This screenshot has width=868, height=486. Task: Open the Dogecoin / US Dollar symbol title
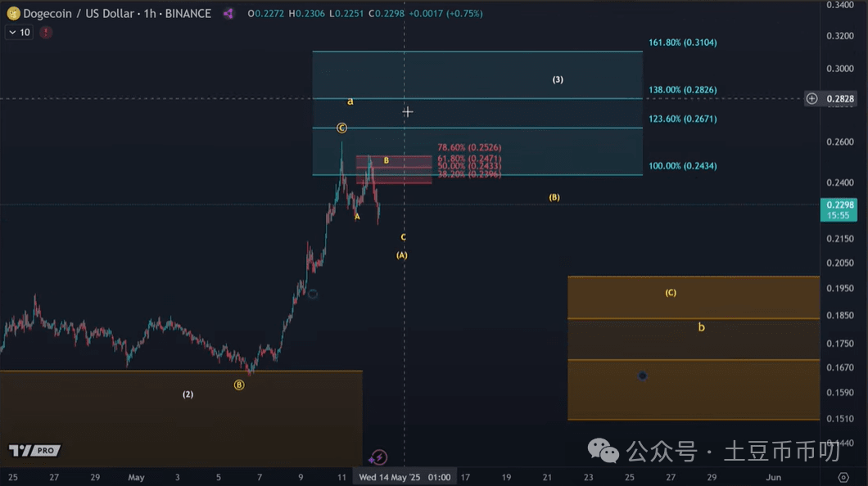[117, 13]
